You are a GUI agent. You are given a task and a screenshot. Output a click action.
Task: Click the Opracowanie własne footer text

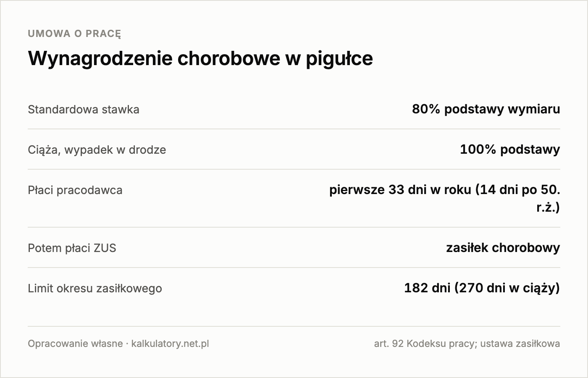(75, 344)
